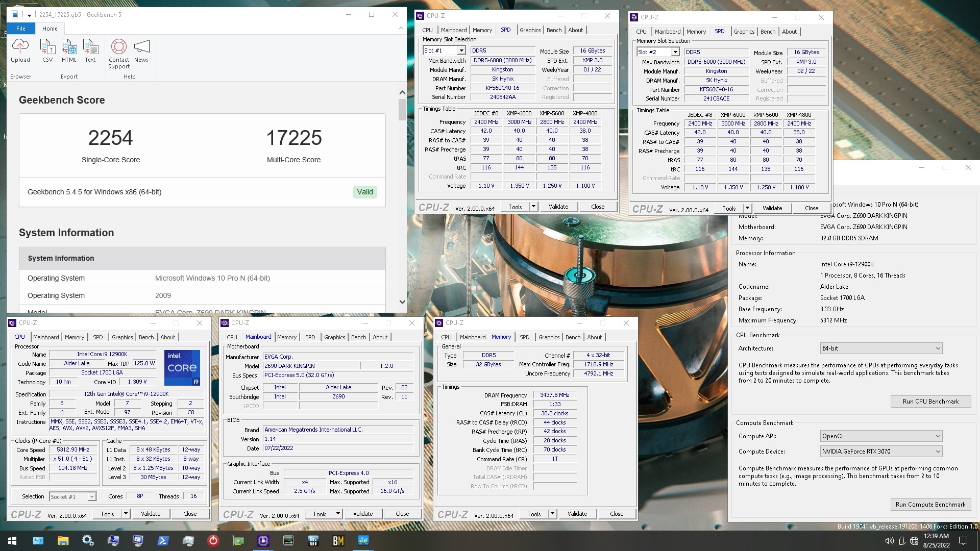Click Run CPU Benchmark button
This screenshot has height=551, width=980.
(x=930, y=402)
